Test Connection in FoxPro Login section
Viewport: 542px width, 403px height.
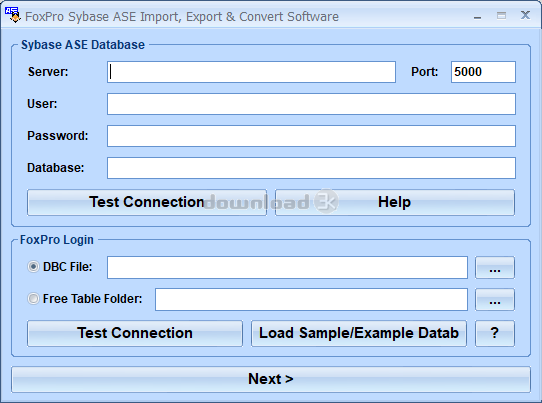[x=135, y=333]
